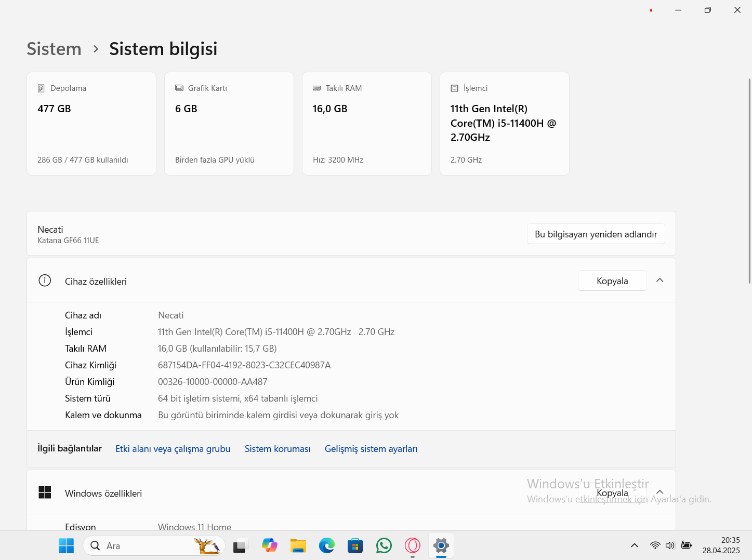Click the 'İlgili bağlantılar' label

70,448
